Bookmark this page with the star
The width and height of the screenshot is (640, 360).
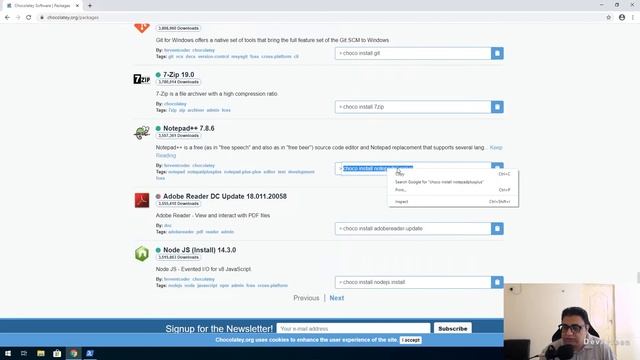point(609,18)
